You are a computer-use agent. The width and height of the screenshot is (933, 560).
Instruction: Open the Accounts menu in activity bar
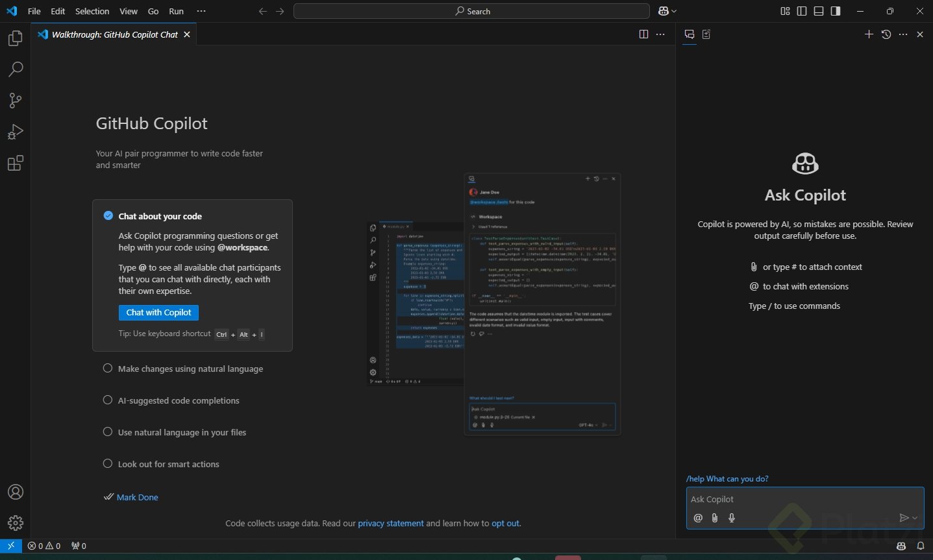pyautogui.click(x=16, y=492)
